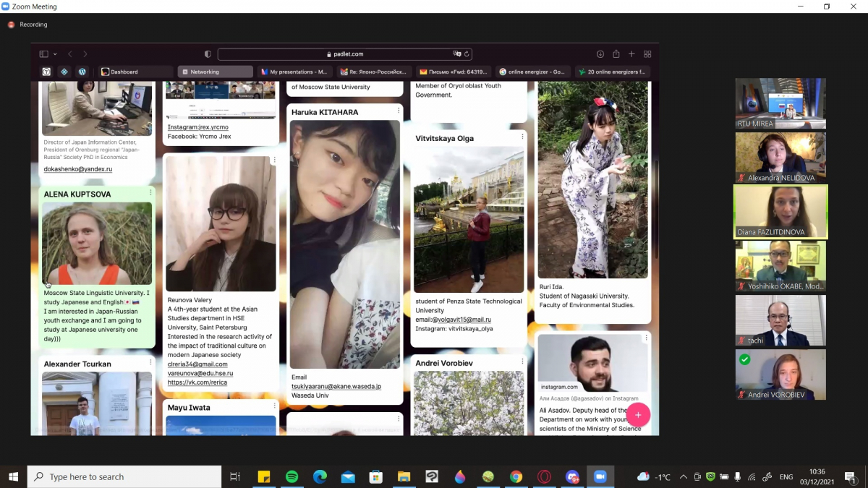Click the page reload icon
Image resolution: width=868 pixels, height=488 pixels.
point(467,54)
